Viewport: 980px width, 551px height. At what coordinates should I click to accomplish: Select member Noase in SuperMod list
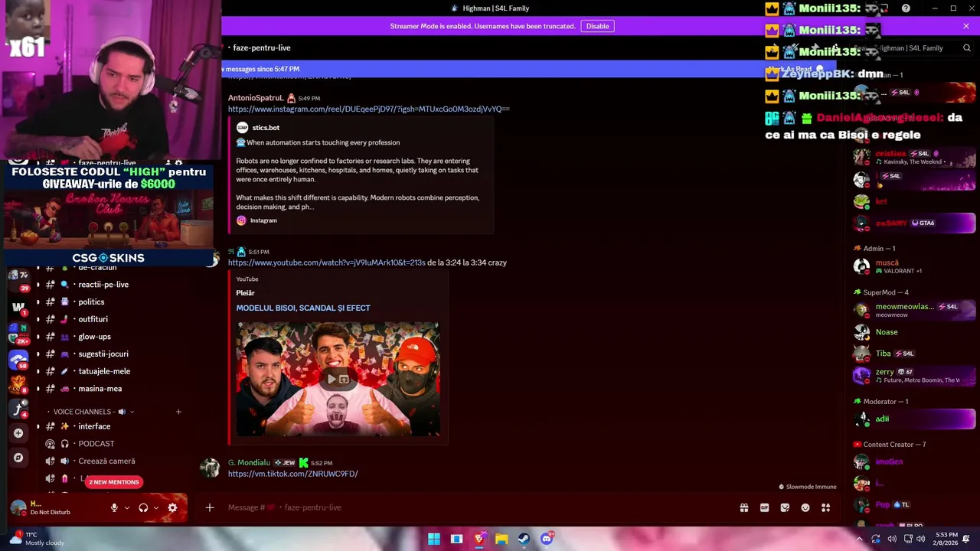(914, 332)
